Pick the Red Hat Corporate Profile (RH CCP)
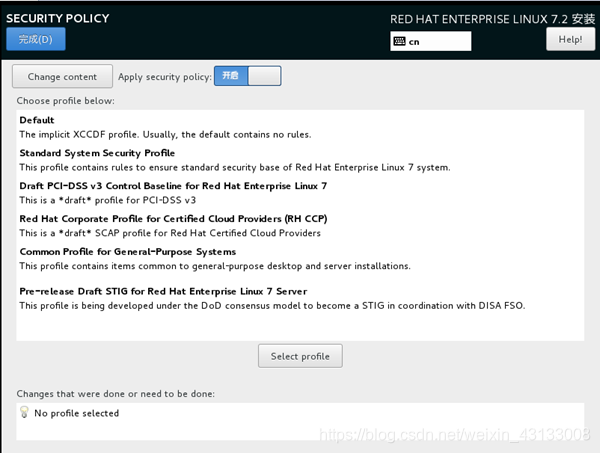This screenshot has height=453, width=600. pos(300,226)
